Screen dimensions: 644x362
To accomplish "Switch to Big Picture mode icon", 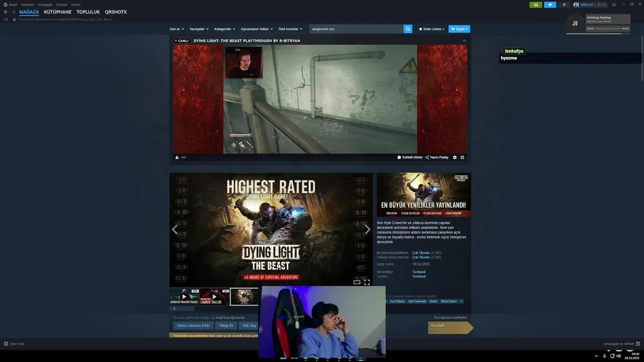I will 614,5.
